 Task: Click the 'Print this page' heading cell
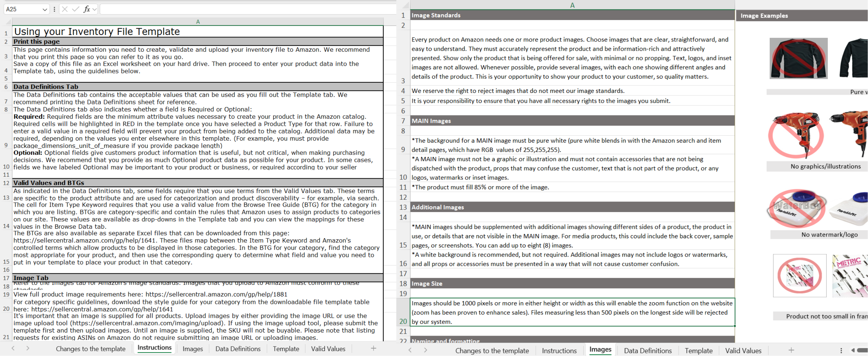coord(198,42)
